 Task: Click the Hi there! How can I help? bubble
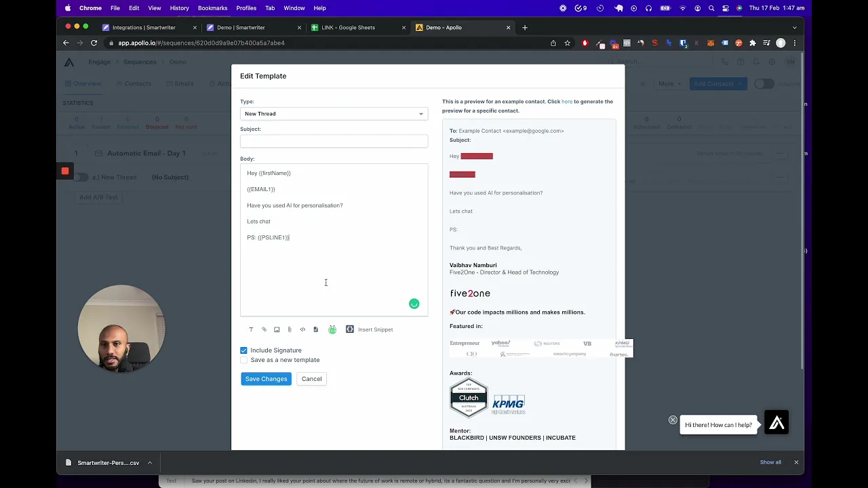coord(718,425)
